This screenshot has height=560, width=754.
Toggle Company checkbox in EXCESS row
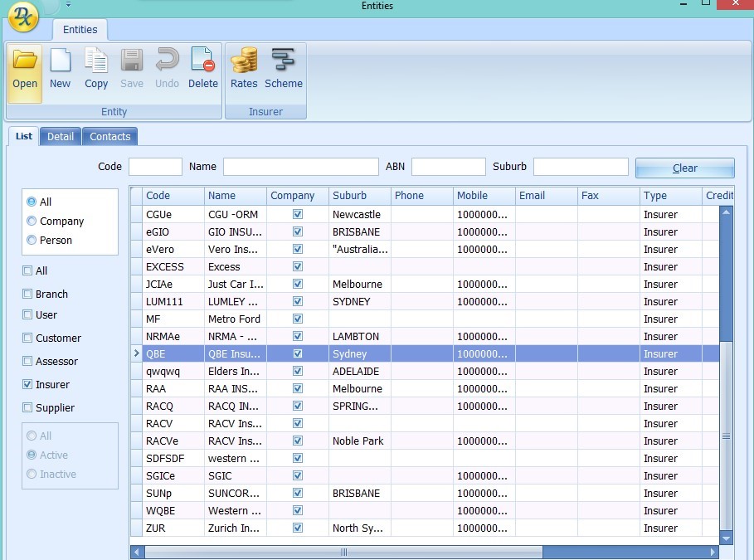coord(298,266)
